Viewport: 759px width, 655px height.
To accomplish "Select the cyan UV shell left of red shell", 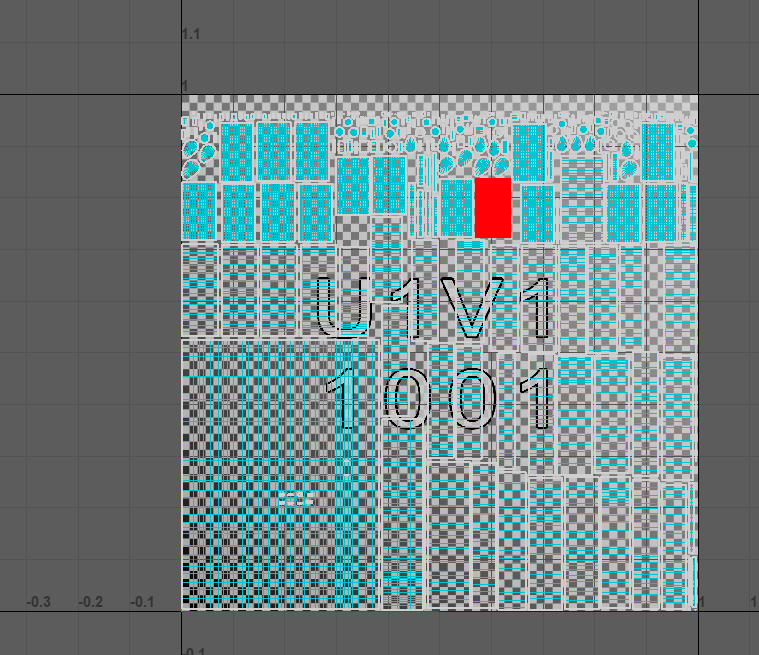I will pos(457,207).
